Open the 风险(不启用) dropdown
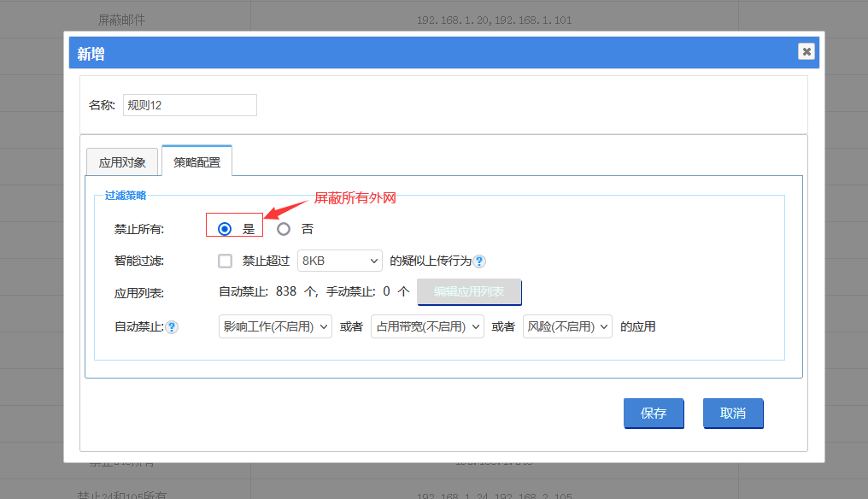 567,326
